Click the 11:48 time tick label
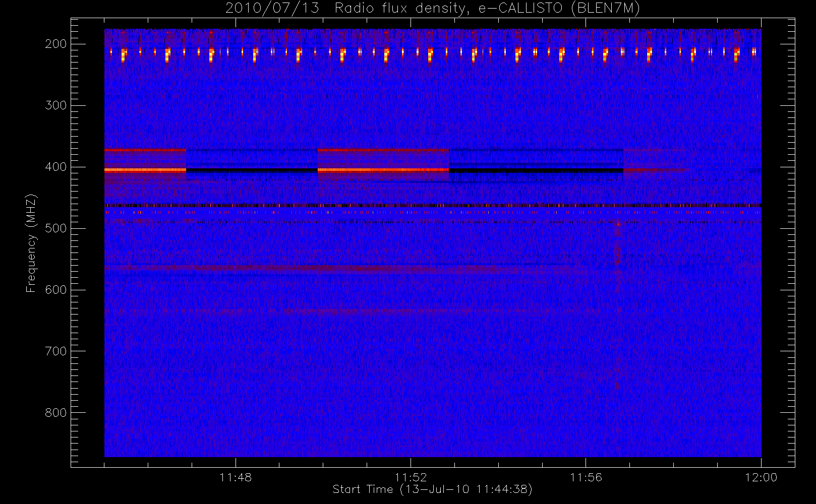The image size is (816, 504). (236, 477)
